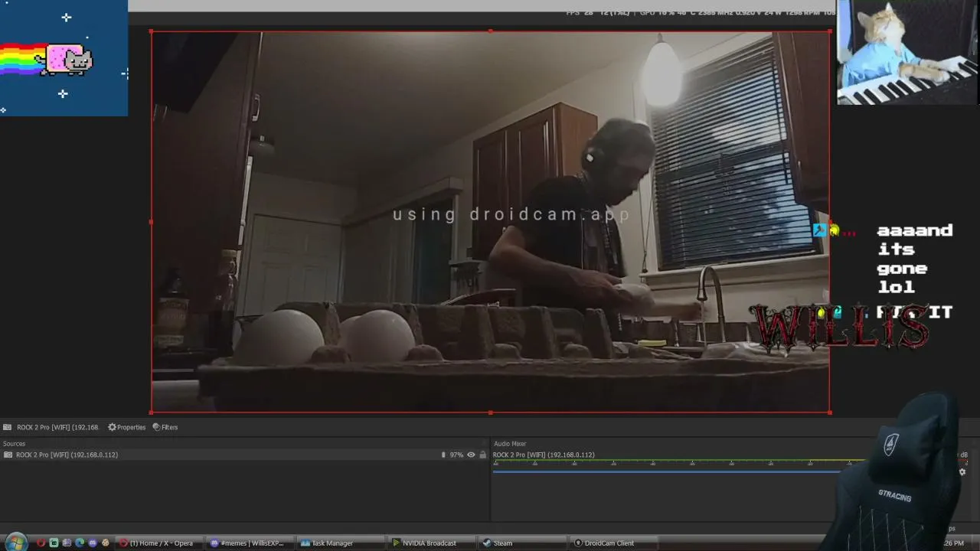Launch Discord from the quick launch icons
Image resolution: width=980 pixels, height=551 pixels.
coord(93,543)
